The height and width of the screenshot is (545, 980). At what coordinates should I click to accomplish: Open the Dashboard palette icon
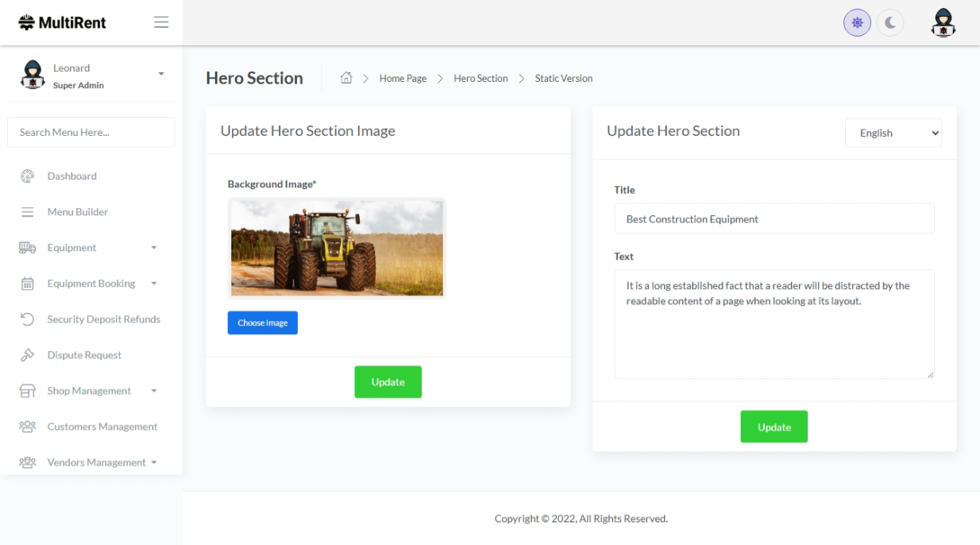27,176
